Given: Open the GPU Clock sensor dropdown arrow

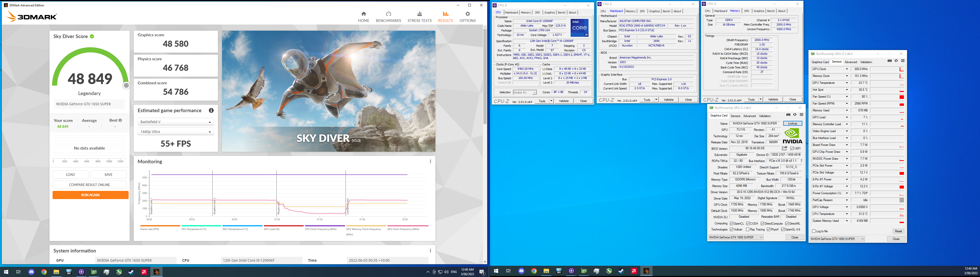Looking at the screenshot, I should tap(847, 69).
